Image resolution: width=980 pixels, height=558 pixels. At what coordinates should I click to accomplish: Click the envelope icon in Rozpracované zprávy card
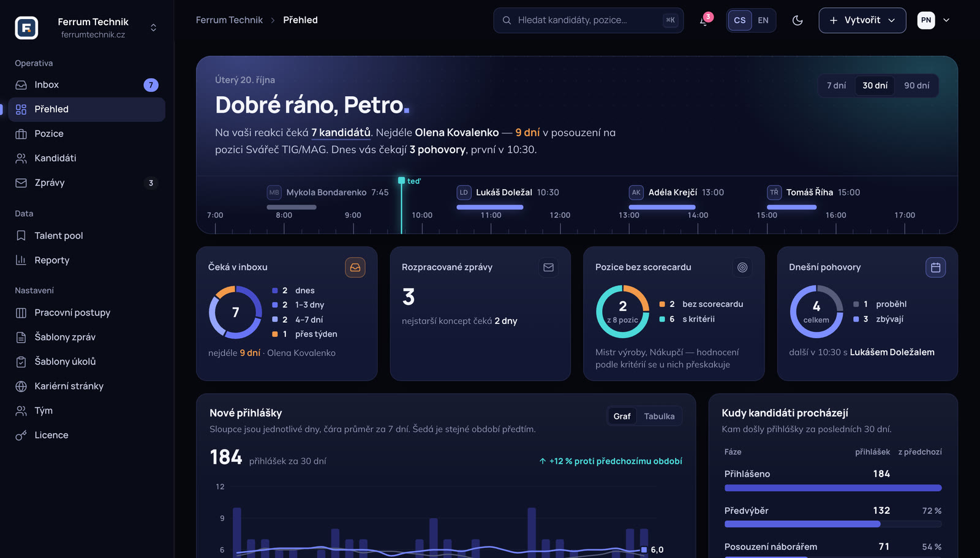tap(548, 267)
